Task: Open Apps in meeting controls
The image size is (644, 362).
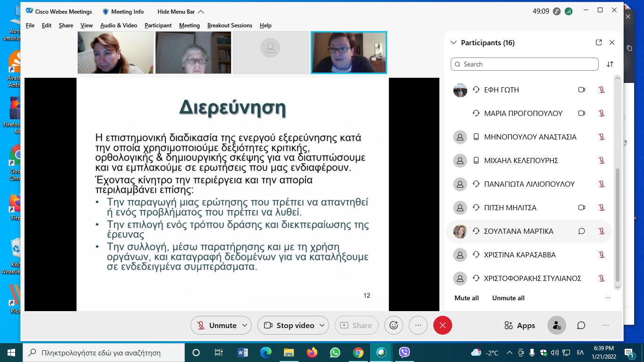Action: click(x=520, y=325)
